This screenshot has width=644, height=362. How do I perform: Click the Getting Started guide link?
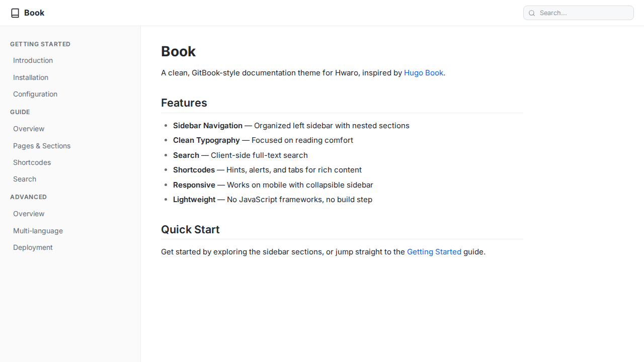(x=434, y=252)
